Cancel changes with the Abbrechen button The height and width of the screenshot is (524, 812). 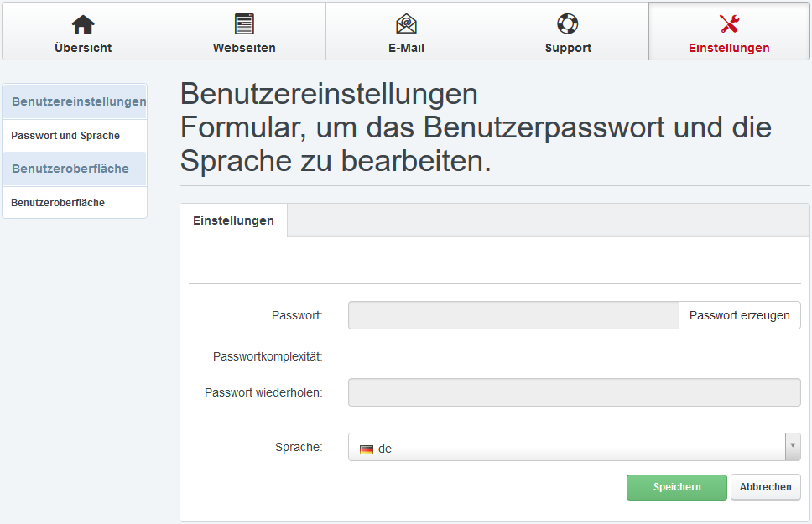coord(765,487)
